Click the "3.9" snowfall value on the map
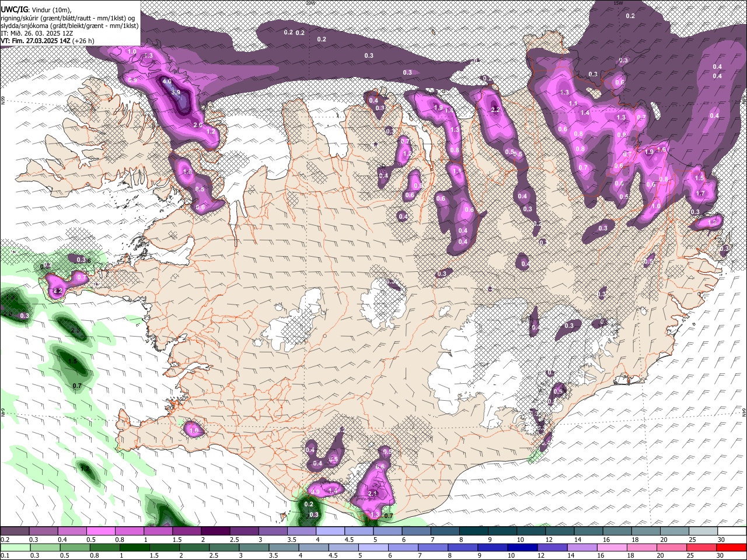Image resolution: width=747 pixels, height=560 pixels. point(176,92)
